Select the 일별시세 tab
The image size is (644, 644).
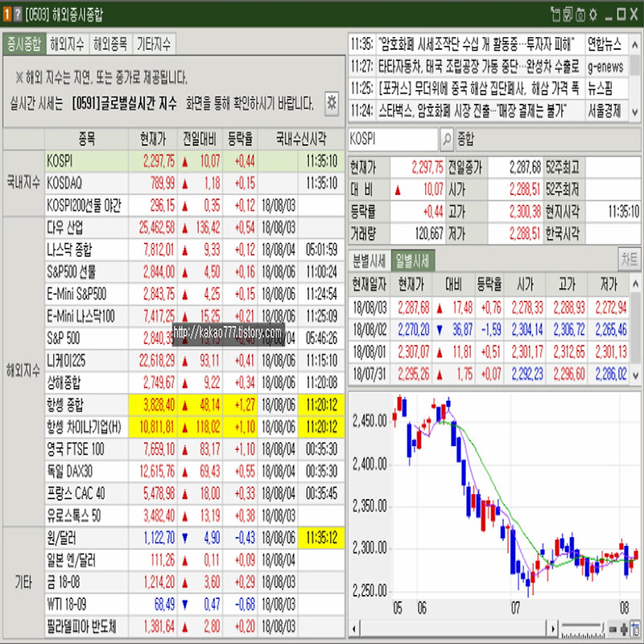point(412,260)
